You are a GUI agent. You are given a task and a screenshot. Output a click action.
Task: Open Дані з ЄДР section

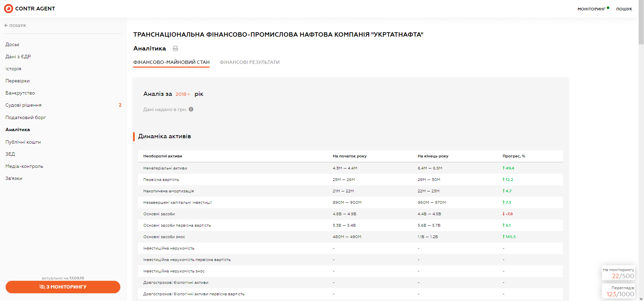(x=18, y=57)
